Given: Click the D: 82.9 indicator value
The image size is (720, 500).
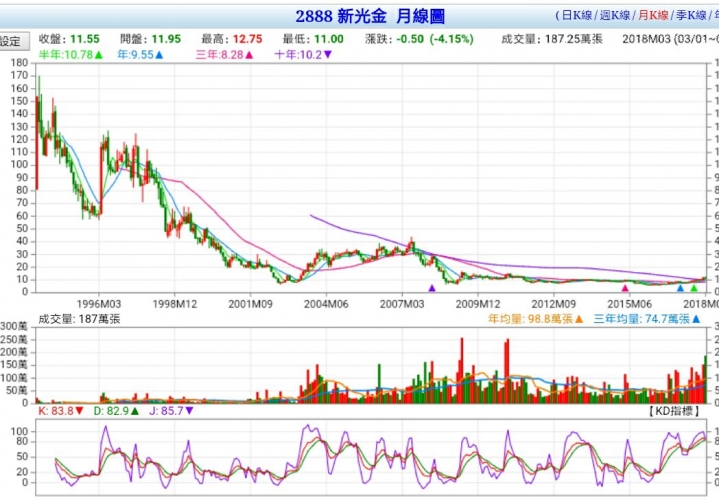Looking at the screenshot, I should click(x=111, y=411).
